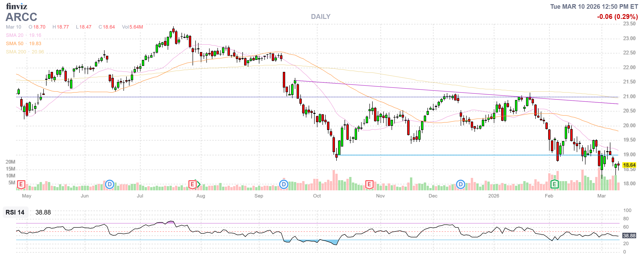Image resolution: width=644 pixels, height=259 pixels.
Task: Click the 38.88 RSI value tag on the axis
Action: point(629,236)
